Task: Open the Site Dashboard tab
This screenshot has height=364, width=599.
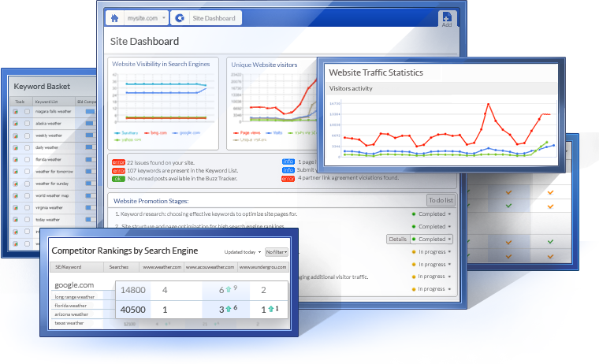Action: point(214,17)
